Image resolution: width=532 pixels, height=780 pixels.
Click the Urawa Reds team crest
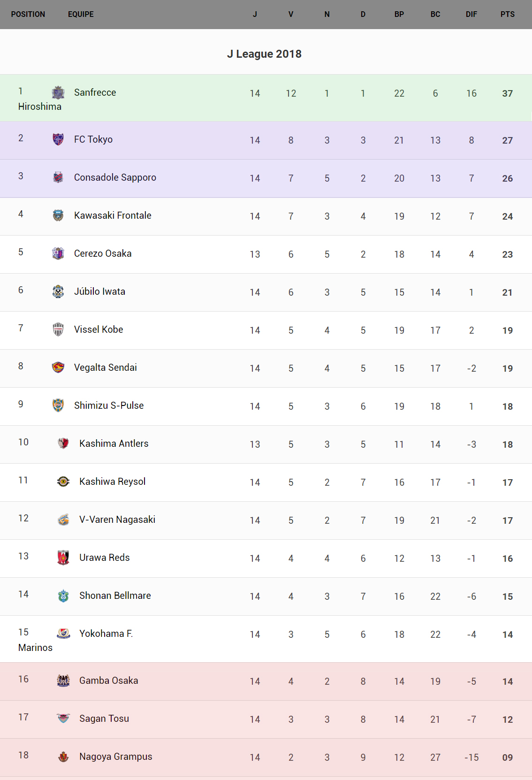63,558
